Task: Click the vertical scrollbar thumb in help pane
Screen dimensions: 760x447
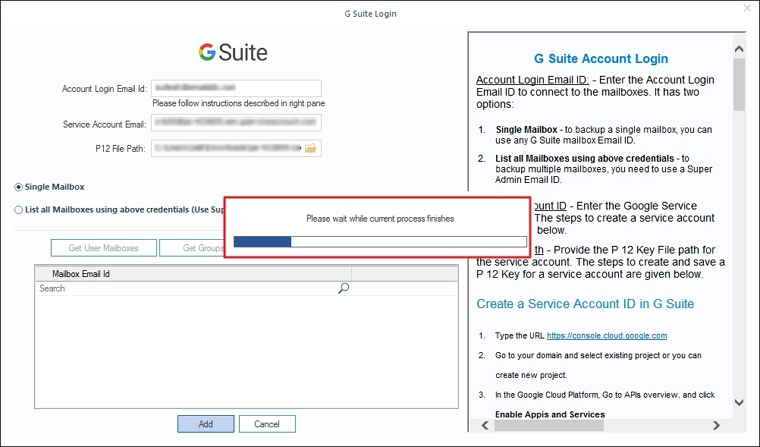Action: 739,84
